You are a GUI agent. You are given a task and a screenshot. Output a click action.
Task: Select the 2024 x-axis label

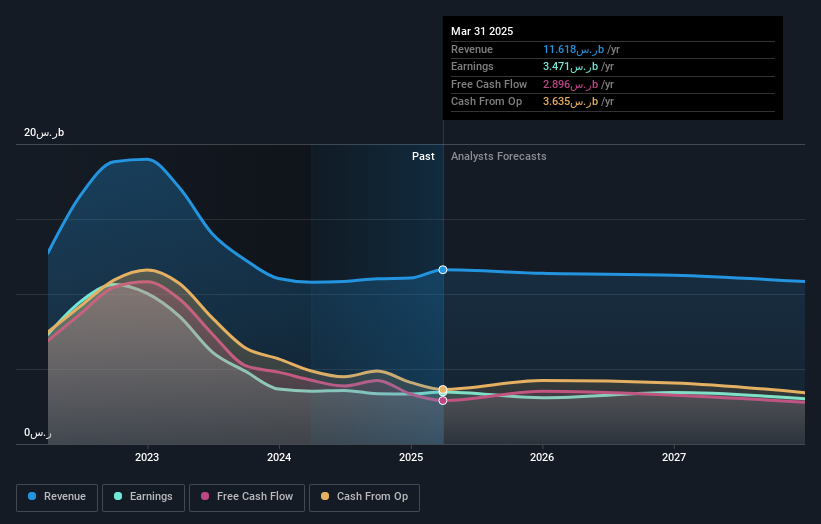[x=279, y=457]
